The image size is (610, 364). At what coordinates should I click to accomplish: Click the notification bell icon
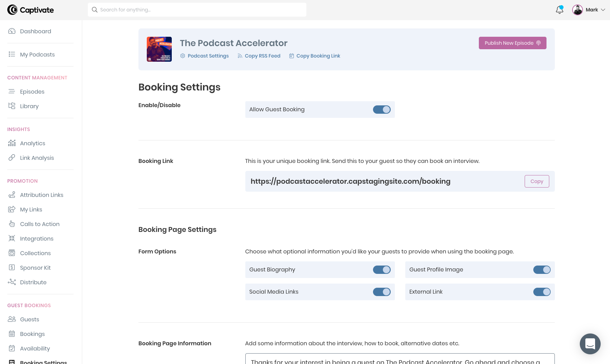[x=559, y=10]
